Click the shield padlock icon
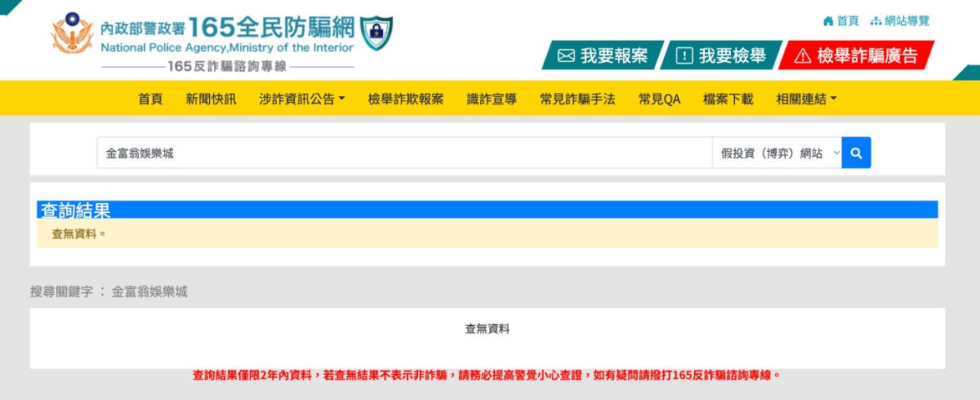980x400 pixels. click(x=376, y=33)
